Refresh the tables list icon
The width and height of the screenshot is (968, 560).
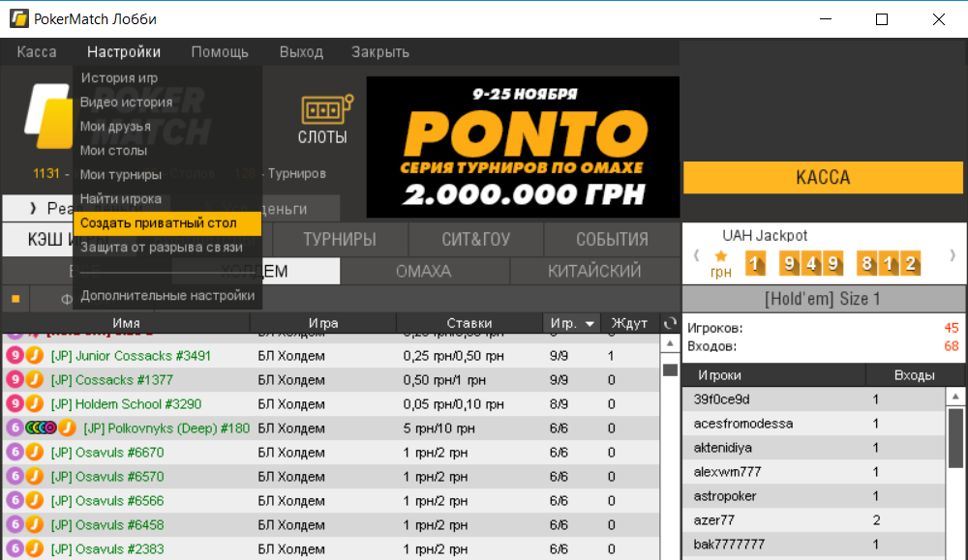pyautogui.click(x=670, y=322)
